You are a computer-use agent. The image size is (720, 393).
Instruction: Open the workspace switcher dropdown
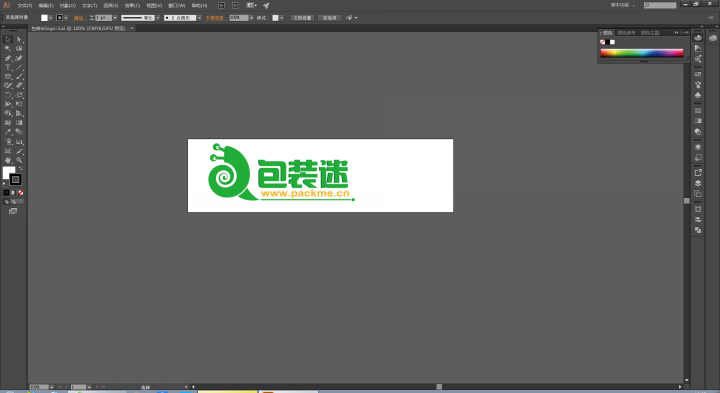click(x=623, y=5)
